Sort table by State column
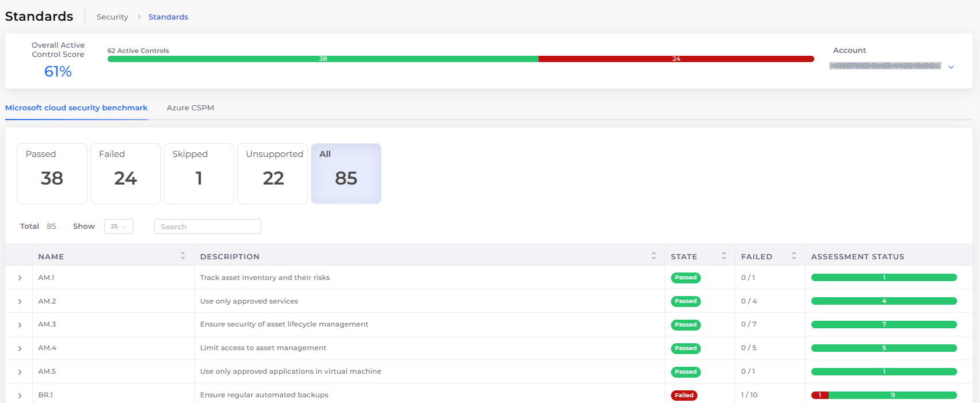This screenshot has height=403, width=980. click(723, 256)
